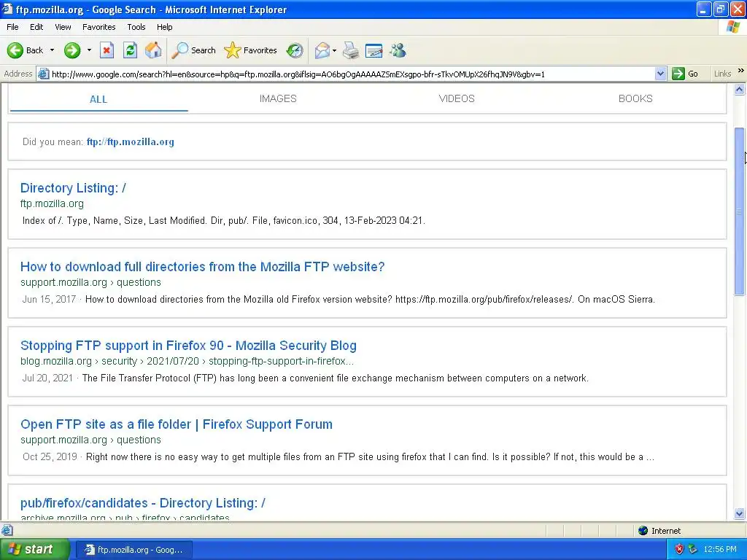Screen dimensions: 747x560
Task: Open the Windows Start menu
Action: tap(34, 550)
